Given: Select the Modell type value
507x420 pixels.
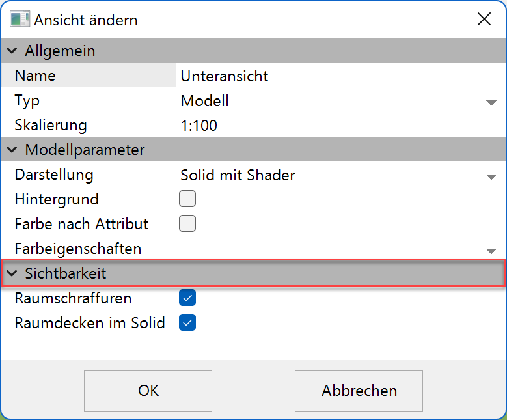Looking at the screenshot, I should tap(205, 101).
